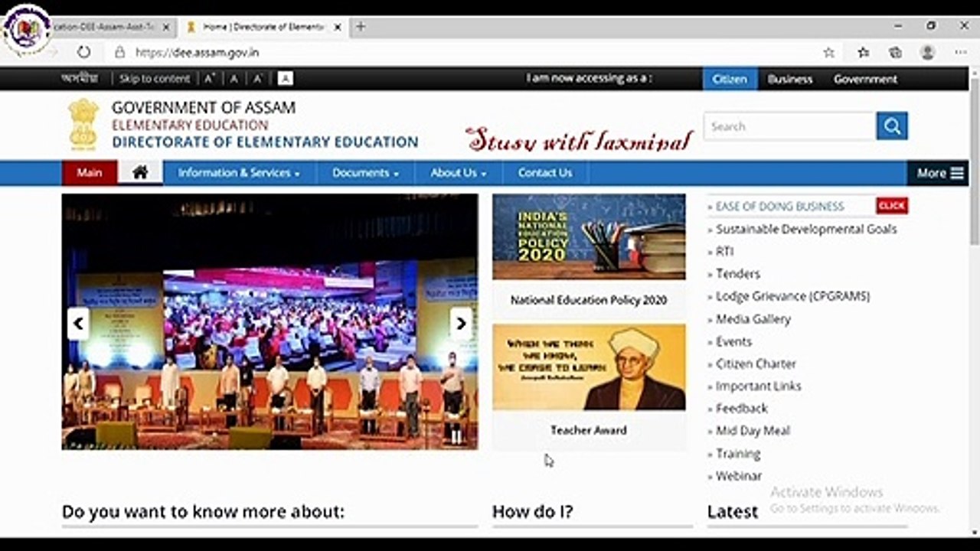Select the Government access mode
Viewport: 980px width, 551px height.
(x=865, y=79)
